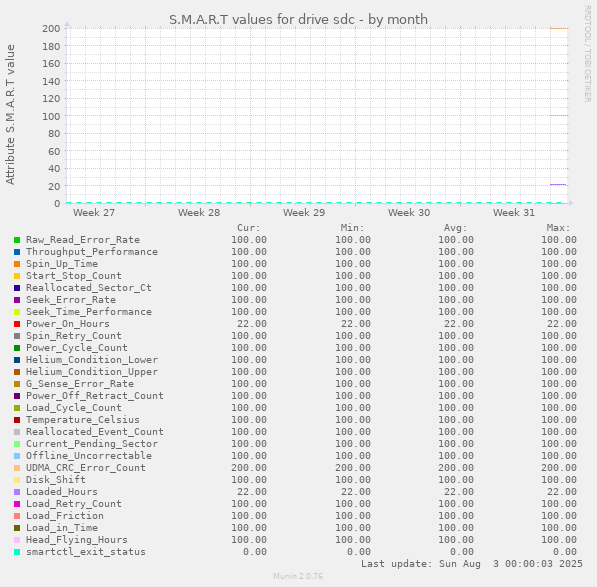
Task: Click the Week 27 axis label
Action: 94,213
